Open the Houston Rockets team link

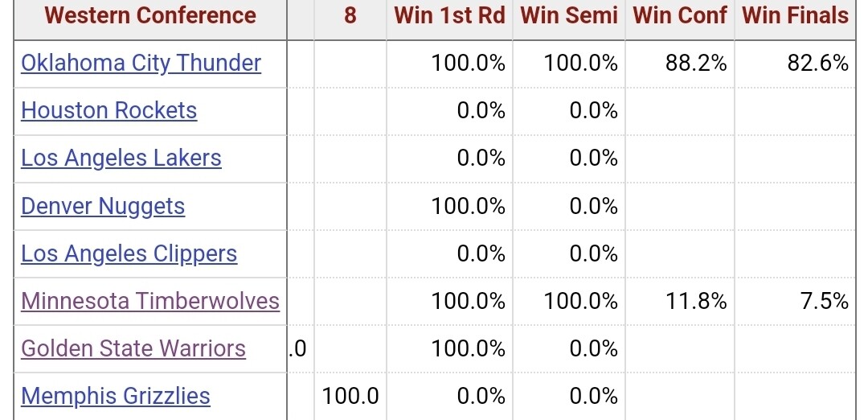tap(108, 111)
